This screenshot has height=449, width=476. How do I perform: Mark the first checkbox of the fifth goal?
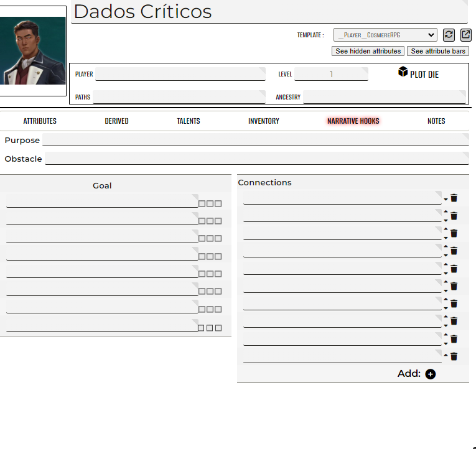coord(202,274)
